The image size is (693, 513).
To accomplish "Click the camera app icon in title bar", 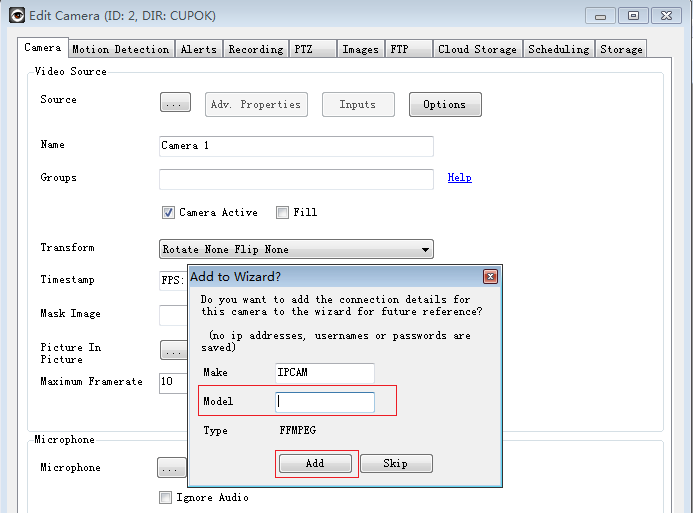I will pyautogui.click(x=17, y=15).
